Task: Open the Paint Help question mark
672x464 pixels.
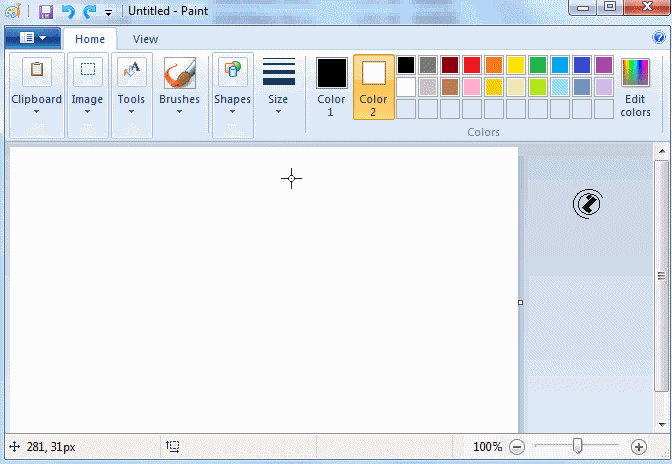Action: pos(659,39)
